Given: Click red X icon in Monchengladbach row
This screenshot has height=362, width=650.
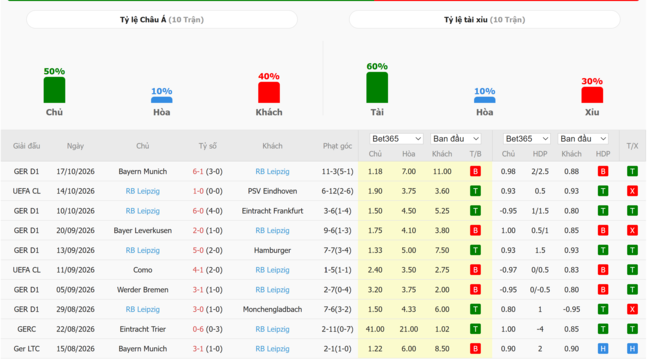Looking at the screenshot, I should (x=632, y=309).
